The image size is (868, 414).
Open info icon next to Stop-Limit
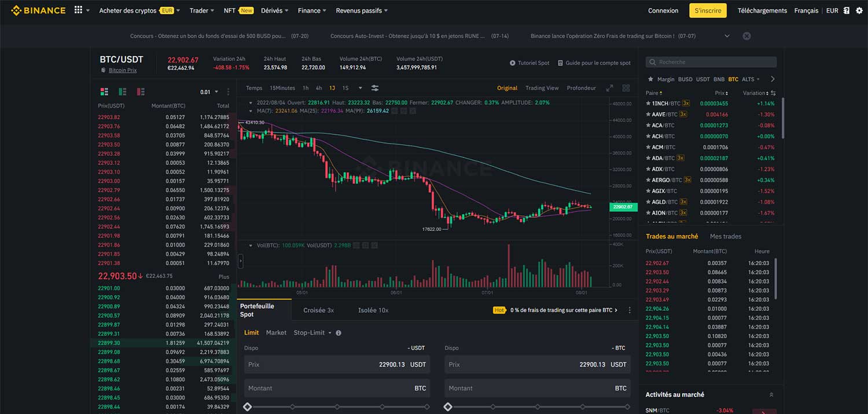339,333
